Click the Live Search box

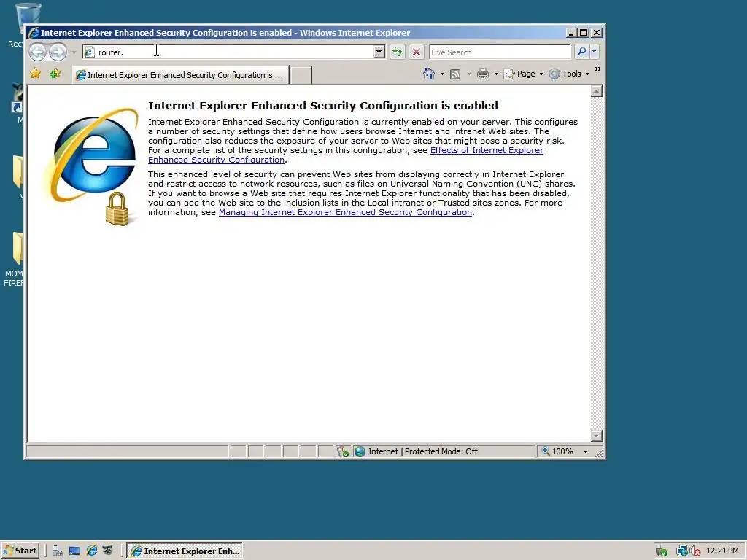click(x=499, y=52)
